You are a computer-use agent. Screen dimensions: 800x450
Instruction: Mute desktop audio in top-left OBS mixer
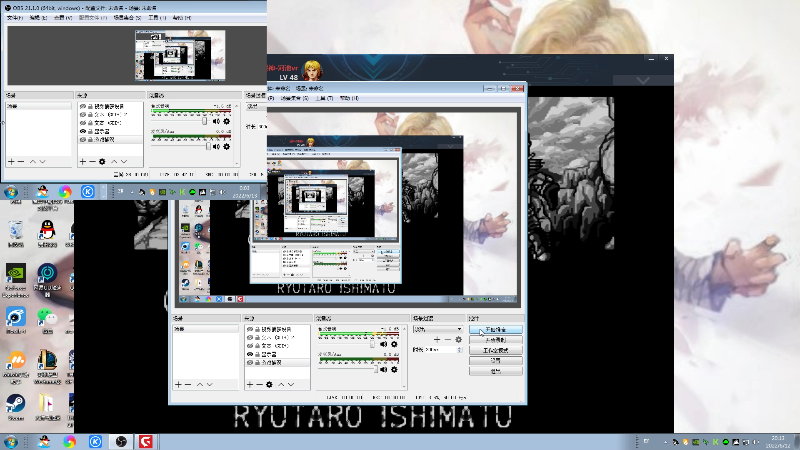click(x=216, y=121)
